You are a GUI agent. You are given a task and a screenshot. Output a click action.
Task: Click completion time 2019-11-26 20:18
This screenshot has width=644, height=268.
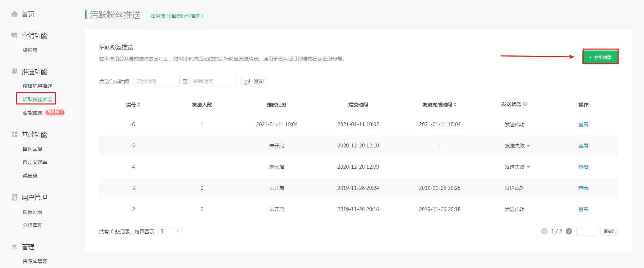tap(440, 209)
